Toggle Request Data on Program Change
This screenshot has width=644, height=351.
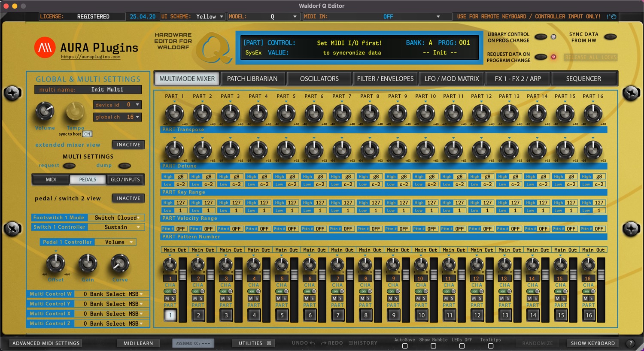click(x=541, y=57)
